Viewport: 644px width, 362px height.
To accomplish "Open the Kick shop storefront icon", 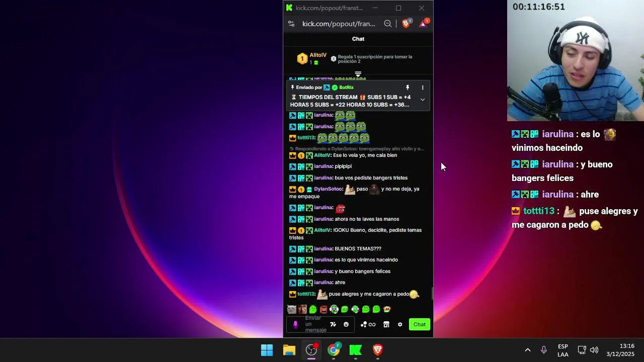I will (386, 324).
